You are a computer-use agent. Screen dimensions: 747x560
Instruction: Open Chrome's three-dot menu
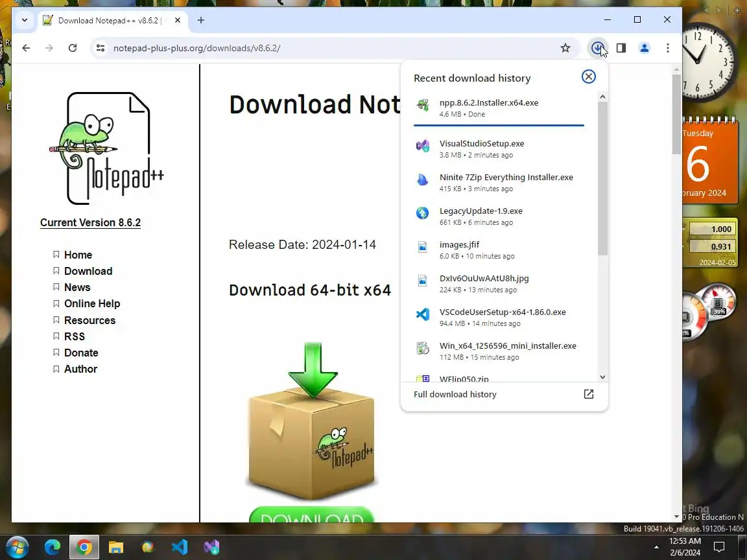tap(667, 47)
